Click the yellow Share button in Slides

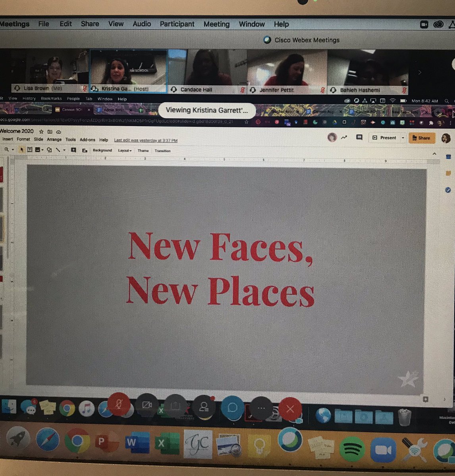point(421,138)
